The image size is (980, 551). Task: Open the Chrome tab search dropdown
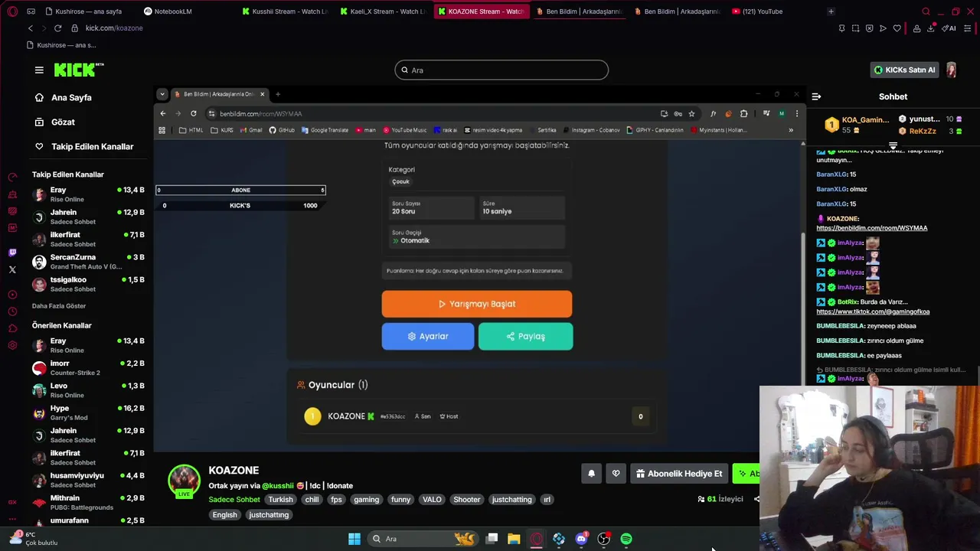click(x=162, y=94)
